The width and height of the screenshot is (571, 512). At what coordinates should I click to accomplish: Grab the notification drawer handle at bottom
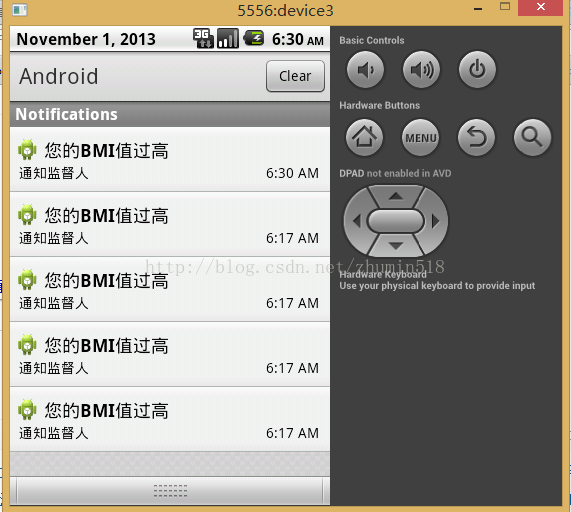click(170, 491)
